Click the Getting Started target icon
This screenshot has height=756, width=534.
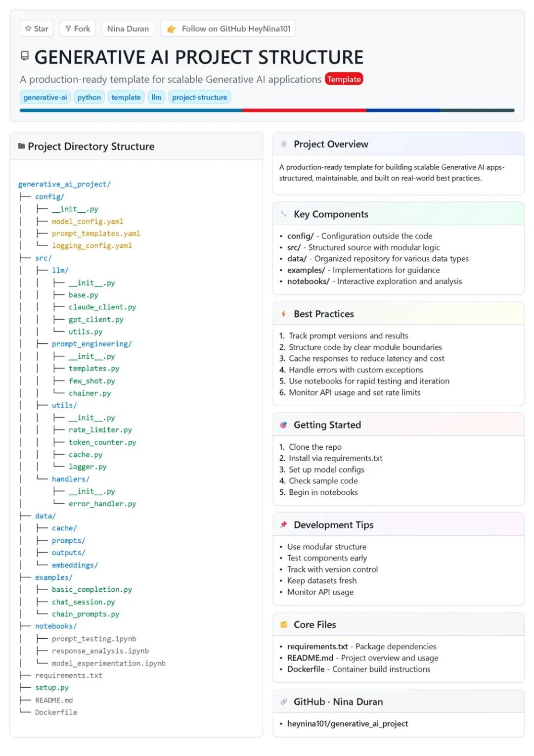tap(284, 425)
